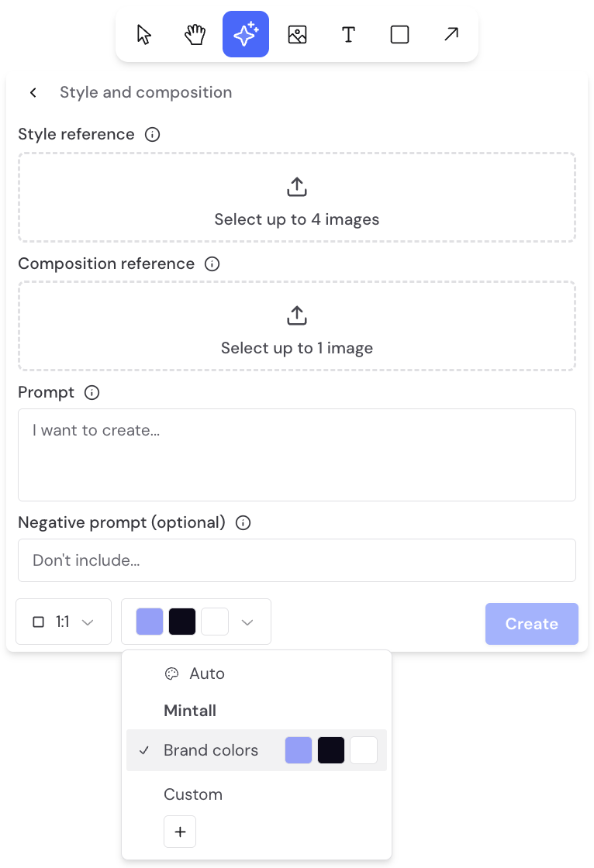Show info for Style reference
The width and height of the screenshot is (594, 868).
pyautogui.click(x=153, y=135)
